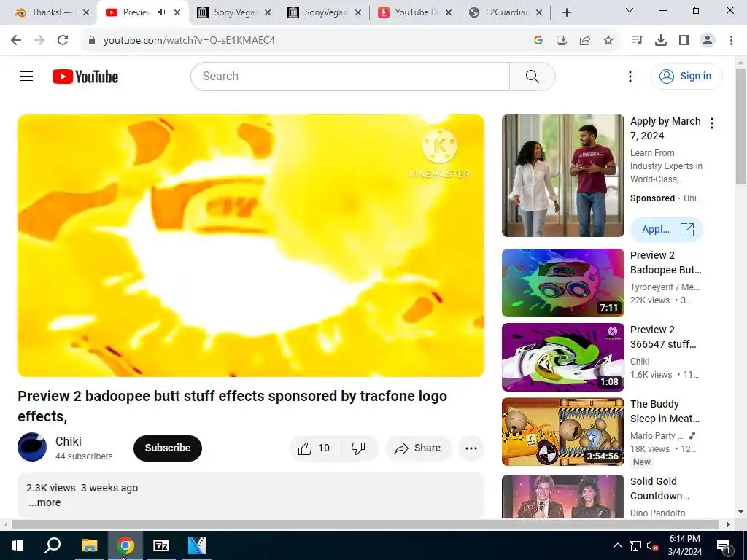
Task: Click the vertical page scrollbar
Action: coord(740,126)
